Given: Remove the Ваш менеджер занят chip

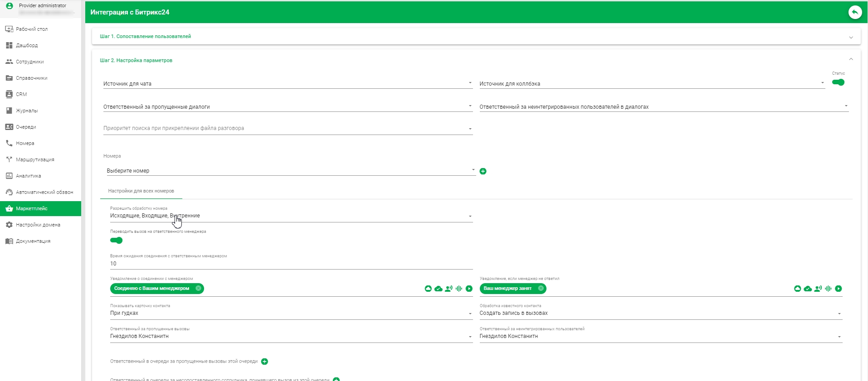Looking at the screenshot, I should [x=541, y=289].
